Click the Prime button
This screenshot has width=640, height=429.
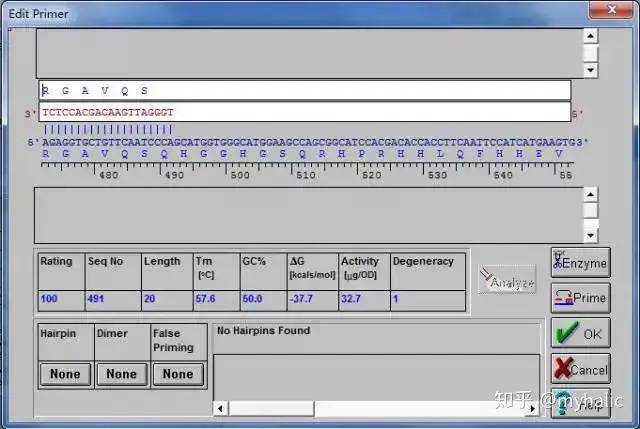(580, 298)
